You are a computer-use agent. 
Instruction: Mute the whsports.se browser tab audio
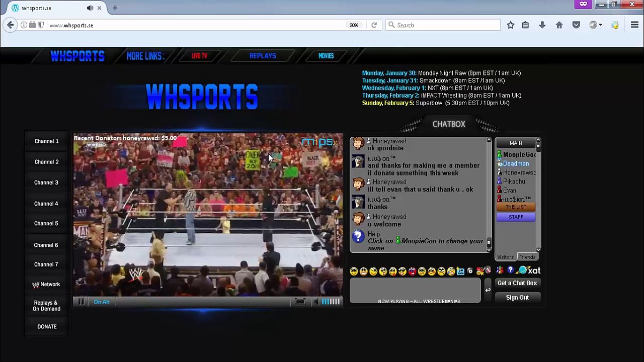[90, 8]
